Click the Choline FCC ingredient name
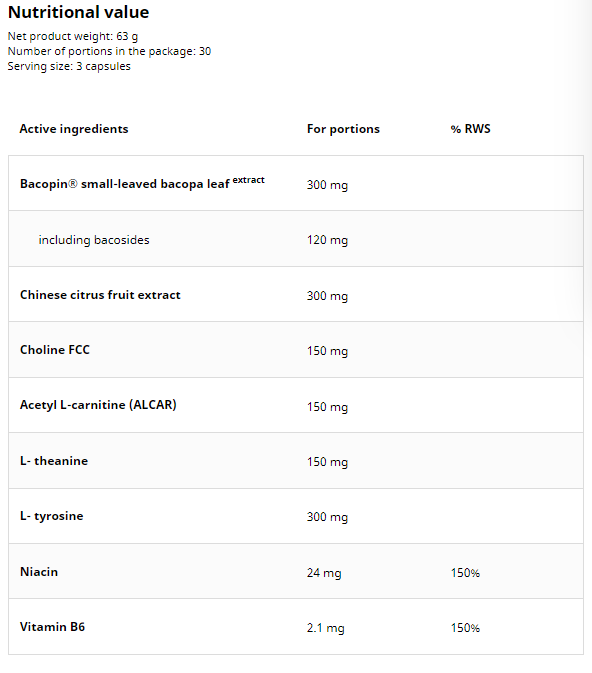The image size is (592, 673). pyautogui.click(x=55, y=350)
